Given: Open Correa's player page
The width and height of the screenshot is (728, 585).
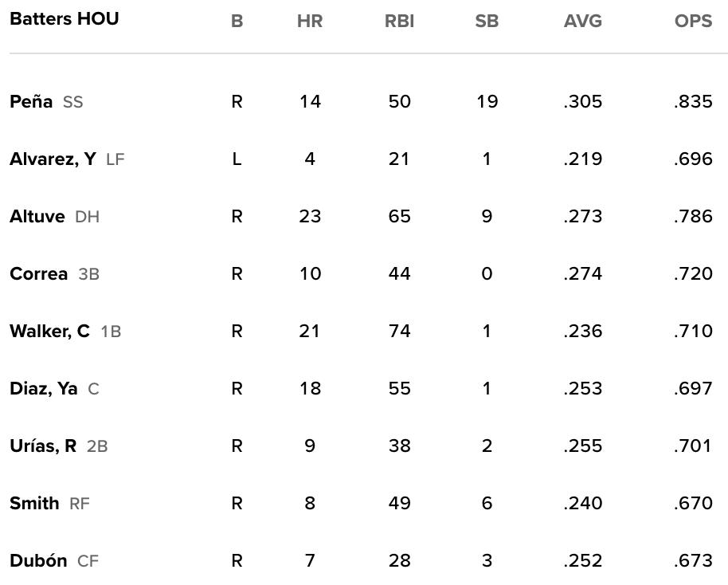Looking at the screenshot, I should [x=39, y=274].
